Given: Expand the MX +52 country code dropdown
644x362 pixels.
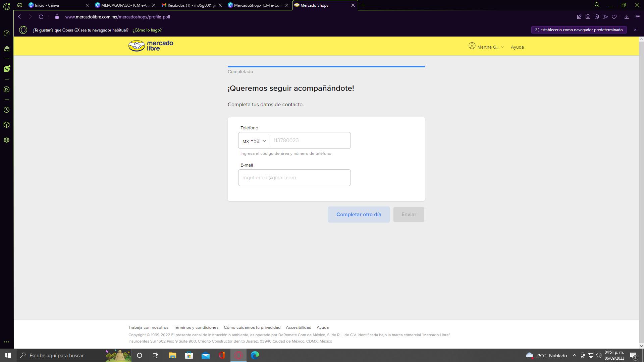Looking at the screenshot, I should (x=254, y=141).
